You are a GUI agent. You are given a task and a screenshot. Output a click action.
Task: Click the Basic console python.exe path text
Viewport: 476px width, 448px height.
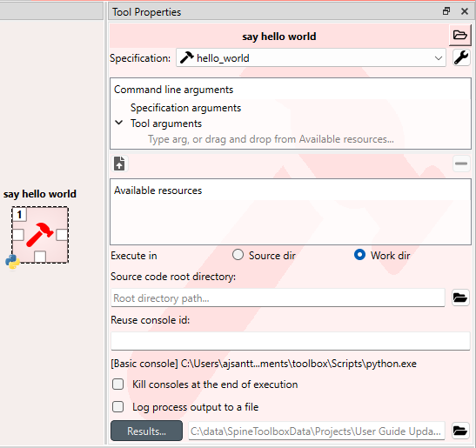264,364
